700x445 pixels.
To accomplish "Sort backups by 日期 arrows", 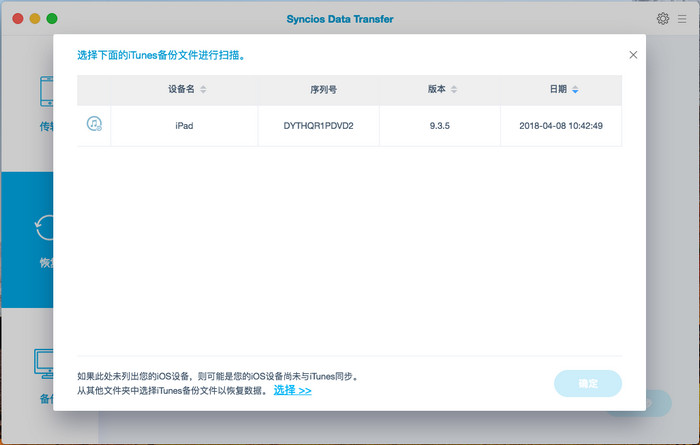I will [575, 90].
